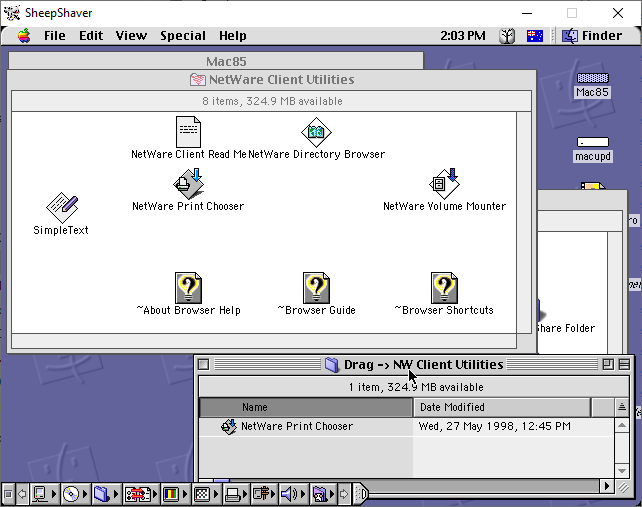Open the Edit menu
This screenshot has width=642, height=507.
[x=91, y=36]
